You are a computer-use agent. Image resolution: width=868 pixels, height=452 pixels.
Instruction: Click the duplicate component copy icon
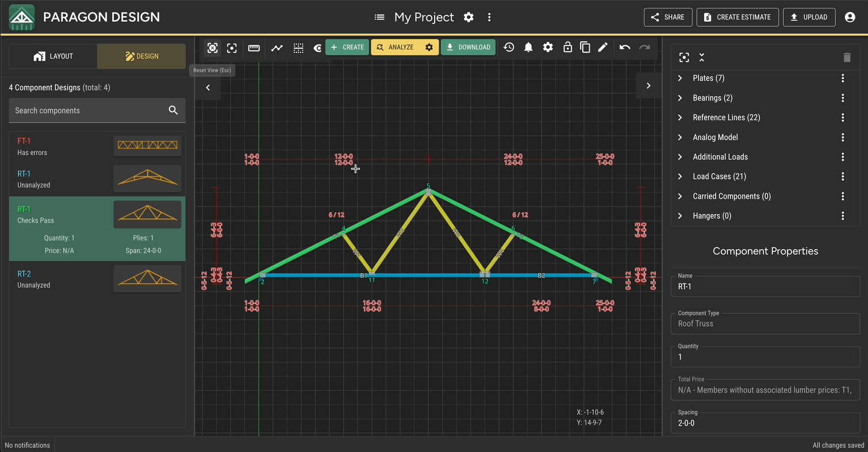585,48
